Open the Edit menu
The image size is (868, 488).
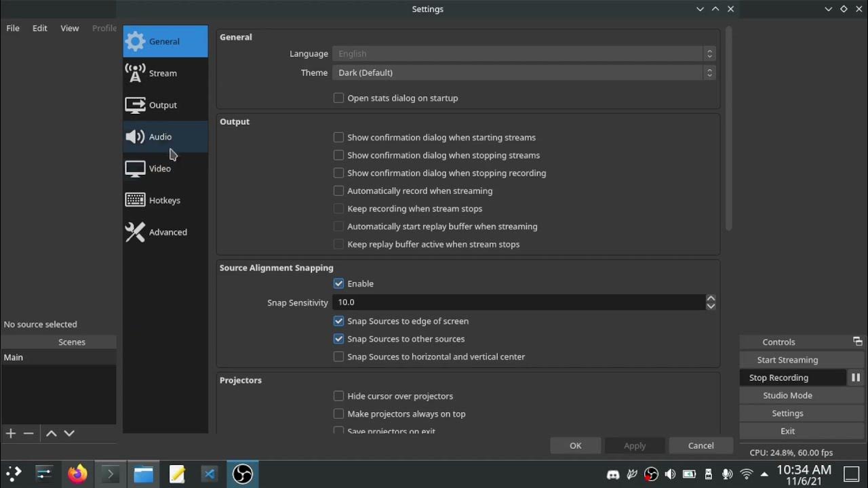click(40, 28)
